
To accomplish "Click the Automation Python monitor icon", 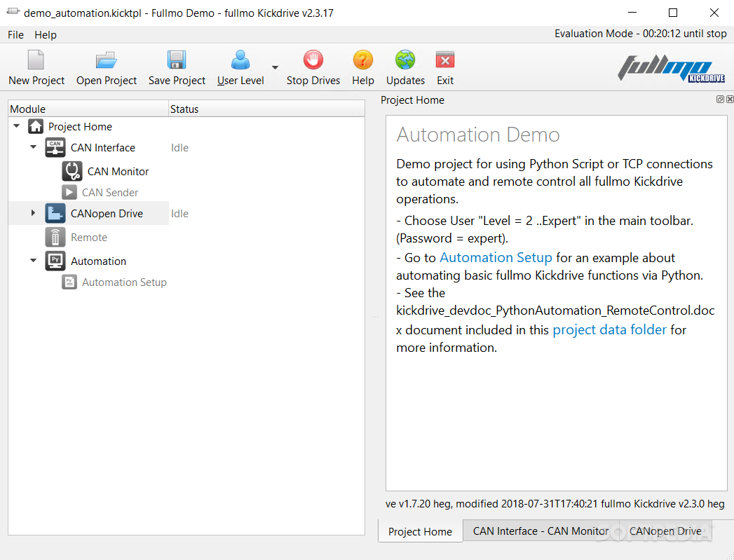I will (x=55, y=261).
